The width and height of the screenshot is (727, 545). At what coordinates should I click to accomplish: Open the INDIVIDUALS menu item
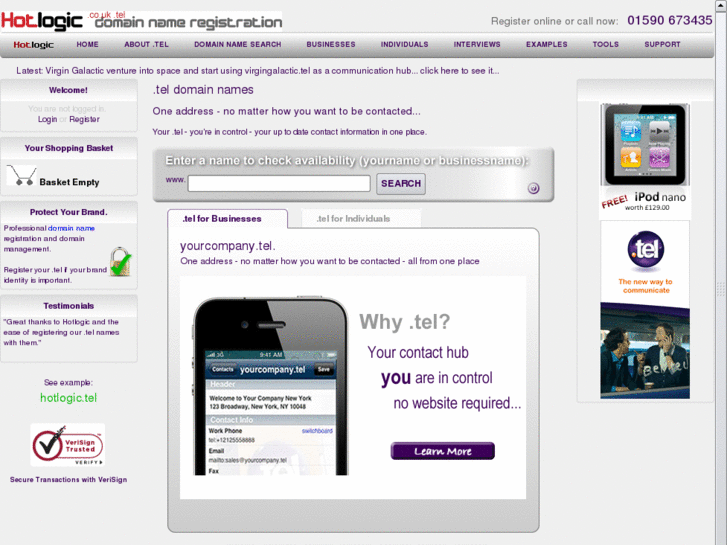[405, 45]
